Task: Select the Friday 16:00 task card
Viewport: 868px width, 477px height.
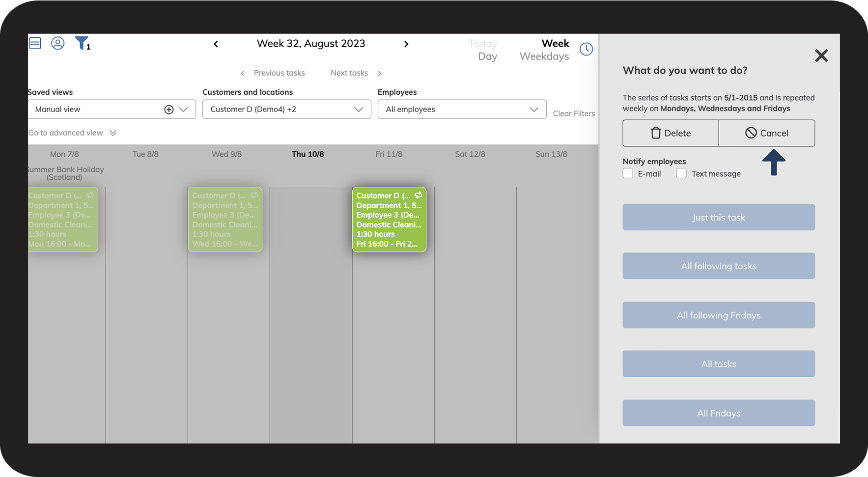Action: click(x=389, y=220)
